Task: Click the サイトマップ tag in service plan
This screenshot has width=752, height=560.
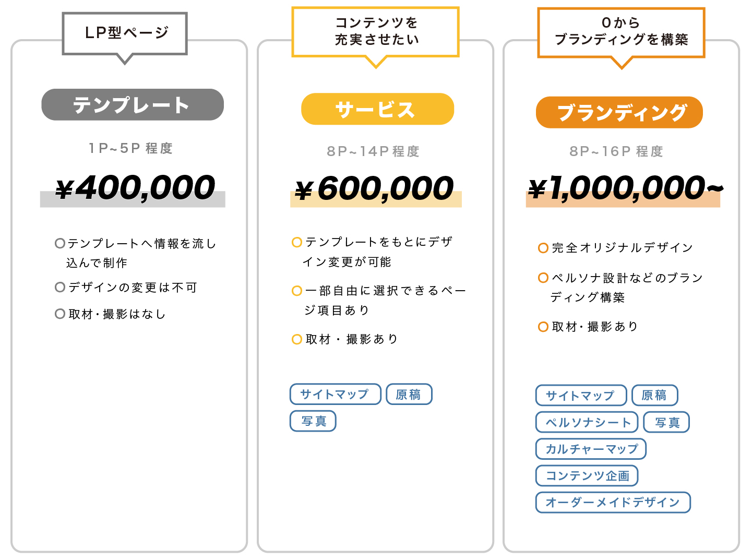Action: pyautogui.click(x=335, y=394)
